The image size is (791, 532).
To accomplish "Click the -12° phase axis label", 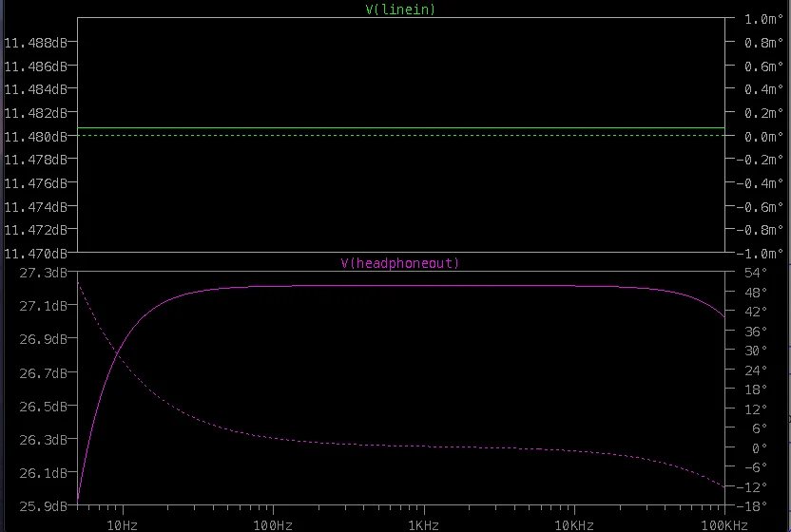I will pyautogui.click(x=753, y=487).
